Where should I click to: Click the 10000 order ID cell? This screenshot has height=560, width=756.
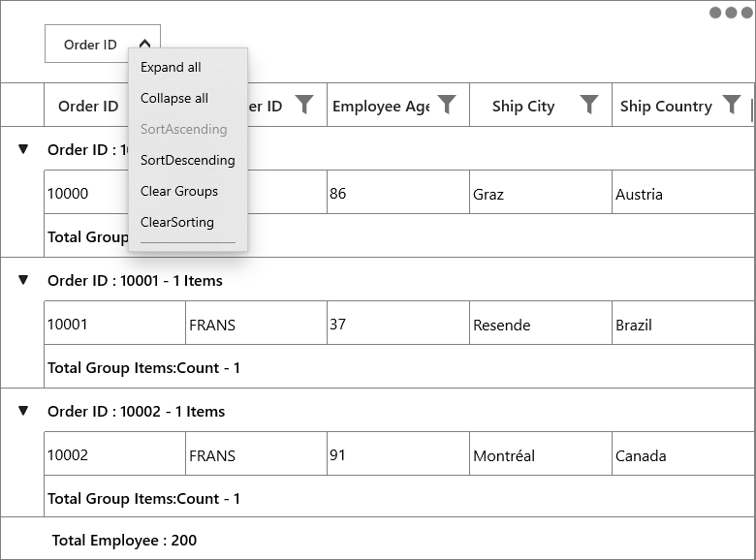point(86,192)
